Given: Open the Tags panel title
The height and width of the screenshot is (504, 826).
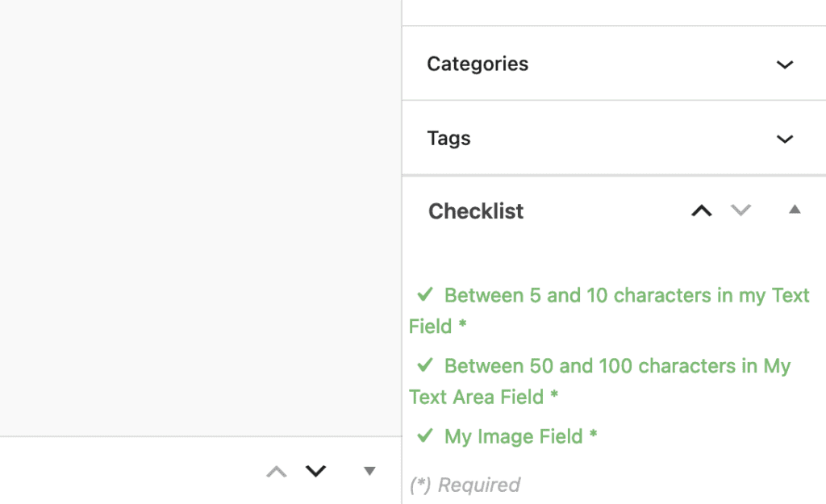Looking at the screenshot, I should point(448,139).
